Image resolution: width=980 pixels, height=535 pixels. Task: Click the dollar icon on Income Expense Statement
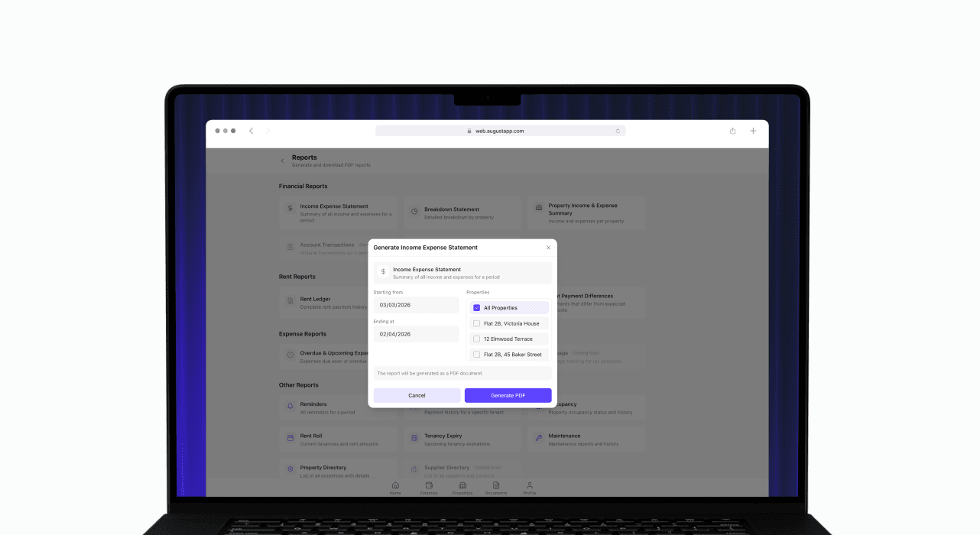pyautogui.click(x=289, y=207)
